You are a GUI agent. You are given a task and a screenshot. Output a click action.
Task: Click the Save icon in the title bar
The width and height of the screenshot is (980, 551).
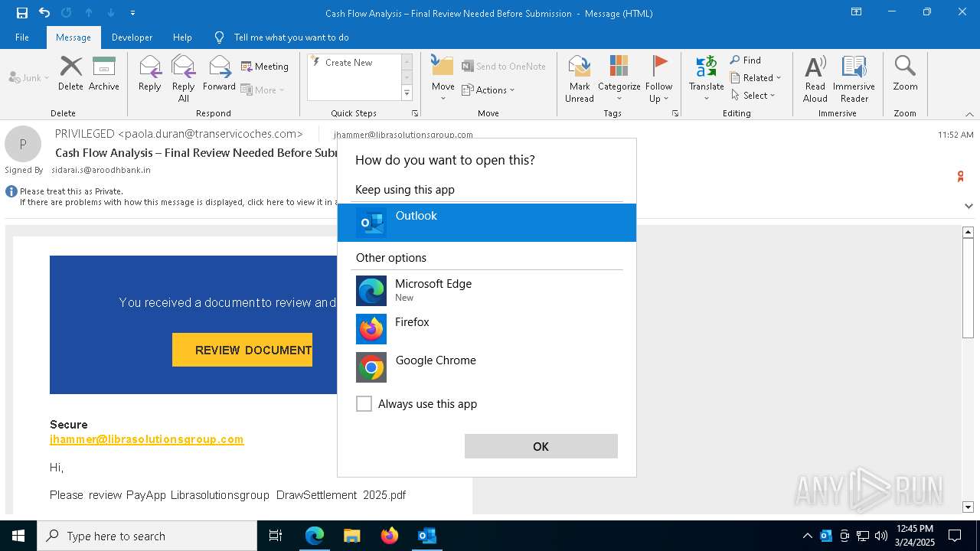point(21,13)
